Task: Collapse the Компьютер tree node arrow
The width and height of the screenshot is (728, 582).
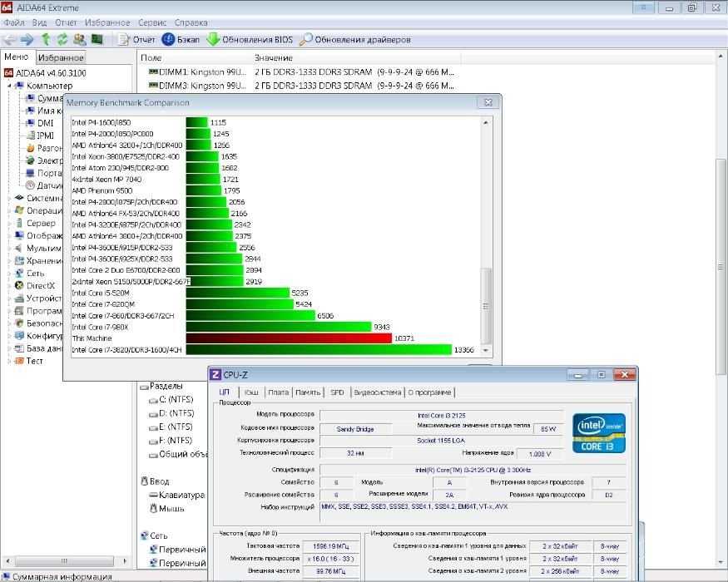Action: 9,86
